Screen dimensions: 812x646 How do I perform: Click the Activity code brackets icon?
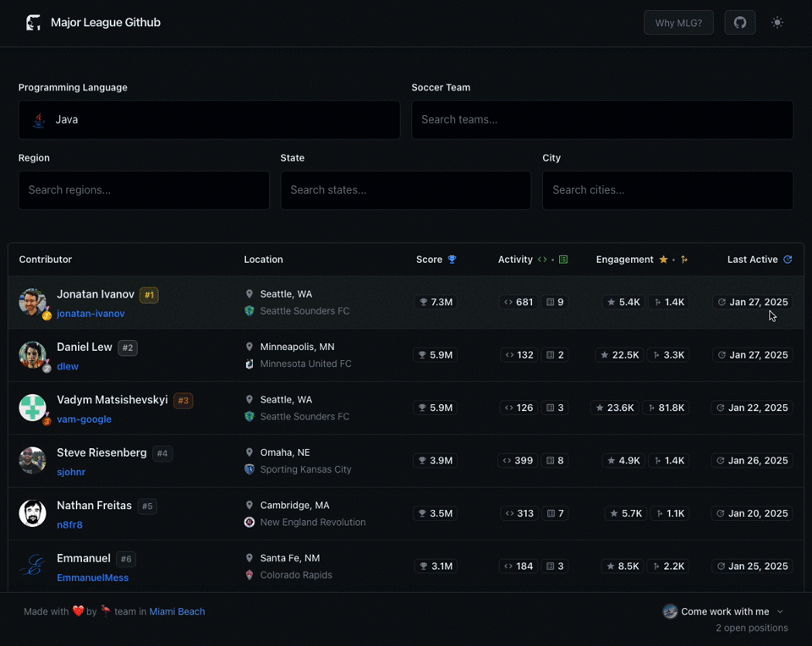click(x=542, y=260)
